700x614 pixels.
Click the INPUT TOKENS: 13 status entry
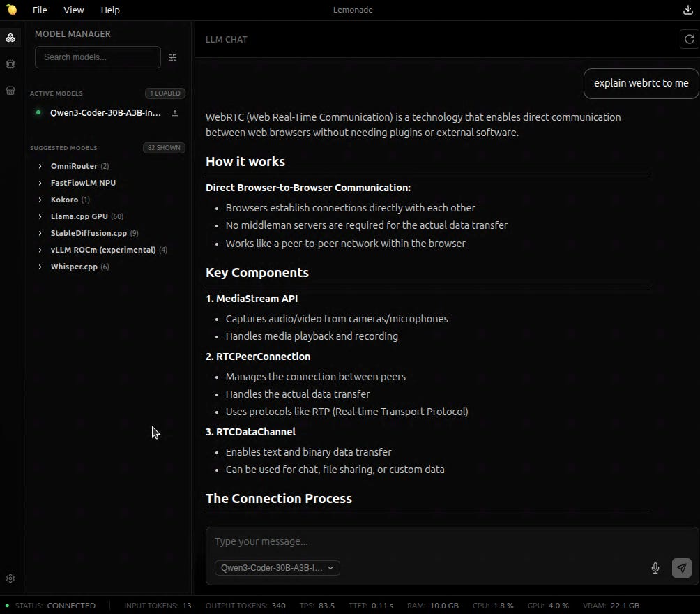[158, 606]
